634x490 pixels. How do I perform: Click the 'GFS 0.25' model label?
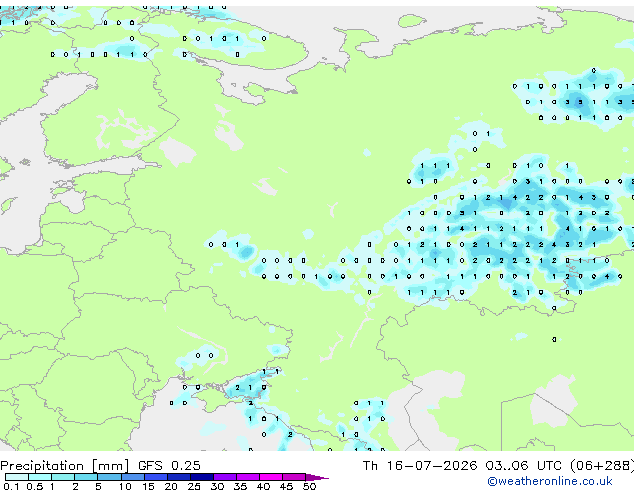coord(169,466)
